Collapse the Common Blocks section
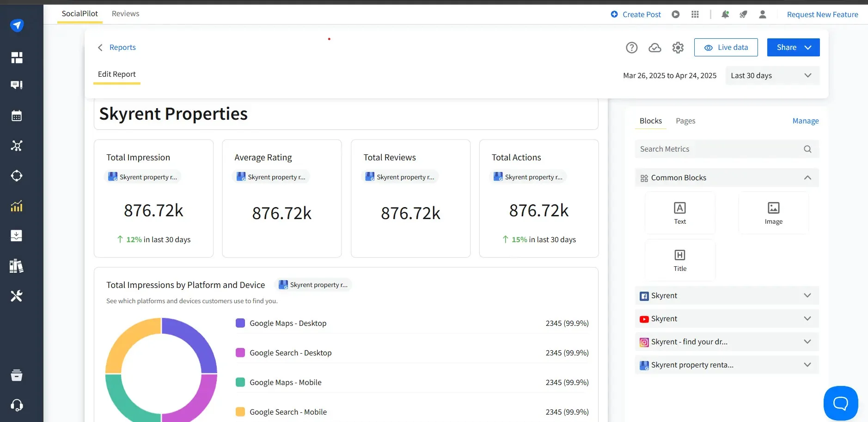This screenshot has height=422, width=868. 807,177
